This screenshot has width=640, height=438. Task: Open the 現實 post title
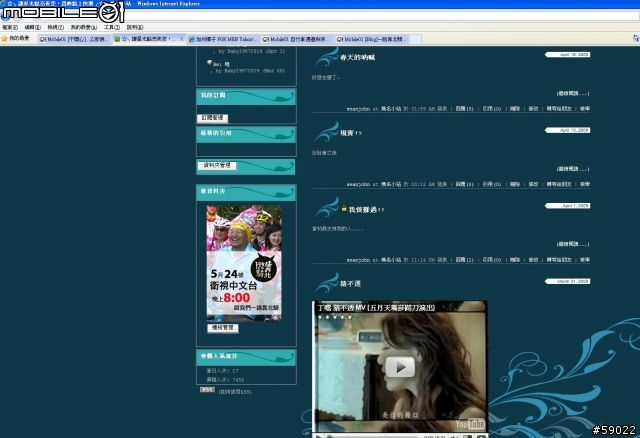pos(351,133)
